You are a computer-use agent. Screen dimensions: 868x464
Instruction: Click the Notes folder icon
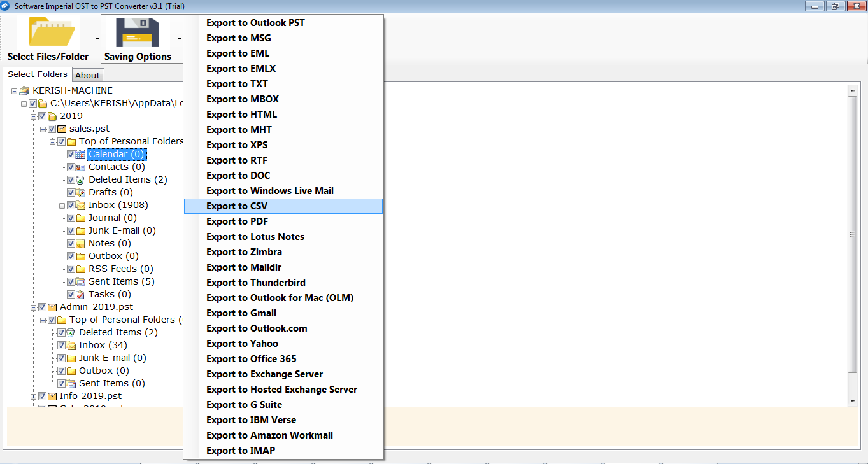coord(80,243)
